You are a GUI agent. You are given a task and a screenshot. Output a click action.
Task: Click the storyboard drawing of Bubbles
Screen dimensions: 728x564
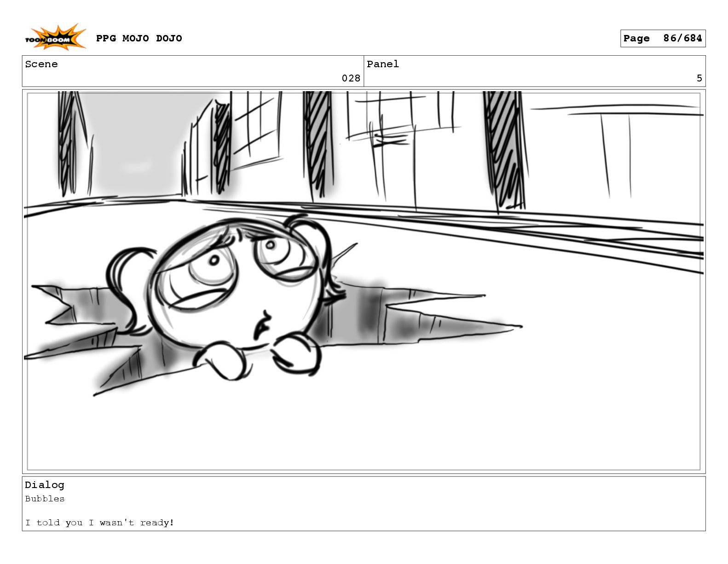tap(364, 281)
